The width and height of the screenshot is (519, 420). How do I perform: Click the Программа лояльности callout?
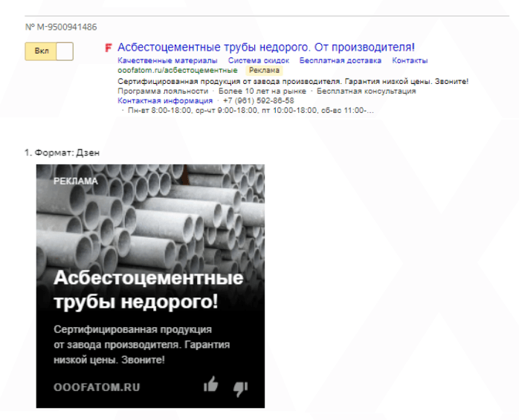tap(163, 91)
